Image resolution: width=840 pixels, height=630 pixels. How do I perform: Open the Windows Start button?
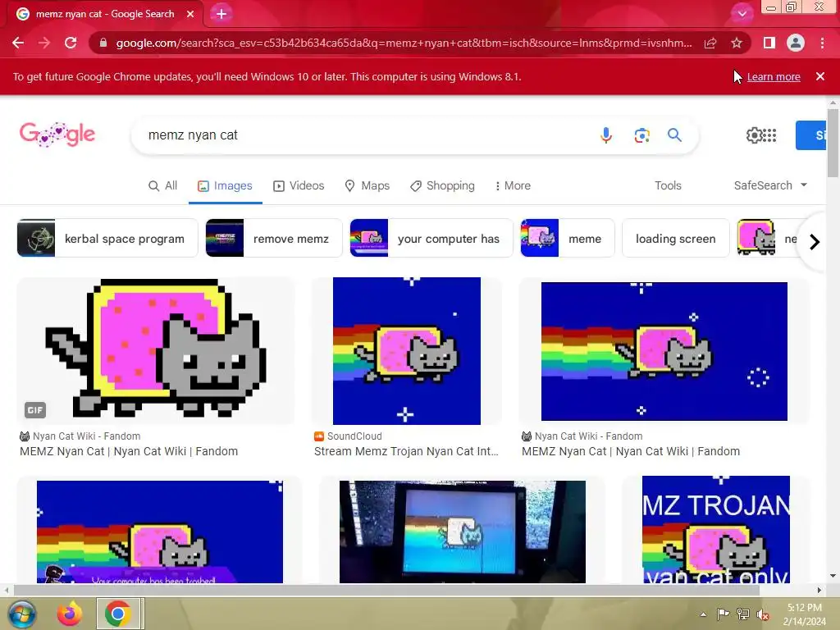(x=21, y=614)
